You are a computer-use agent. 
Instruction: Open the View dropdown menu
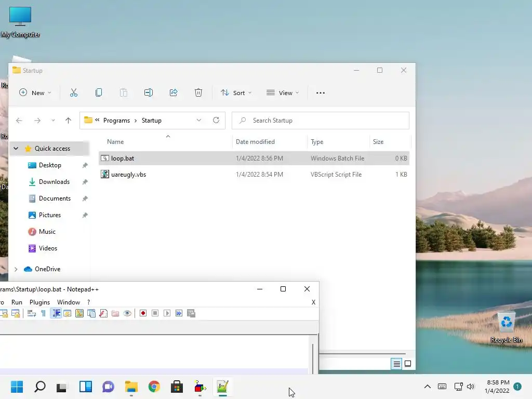tap(283, 92)
